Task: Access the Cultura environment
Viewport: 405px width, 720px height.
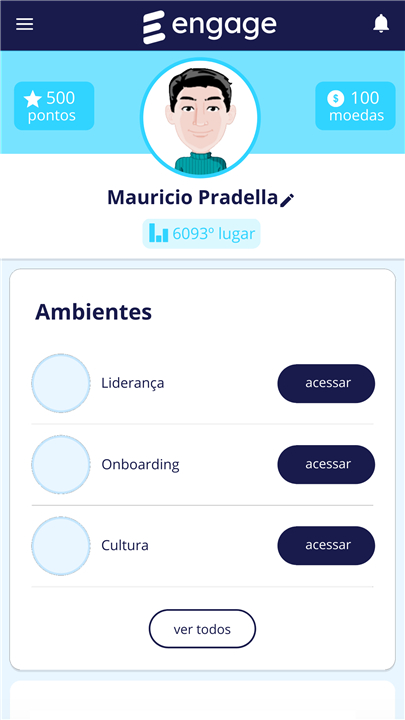Action: click(x=326, y=546)
